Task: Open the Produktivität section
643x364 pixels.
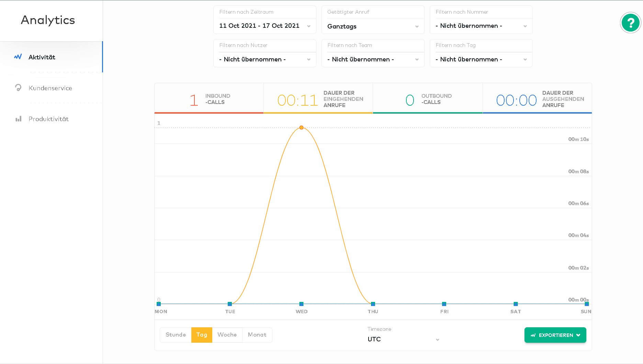Action: pos(51,119)
